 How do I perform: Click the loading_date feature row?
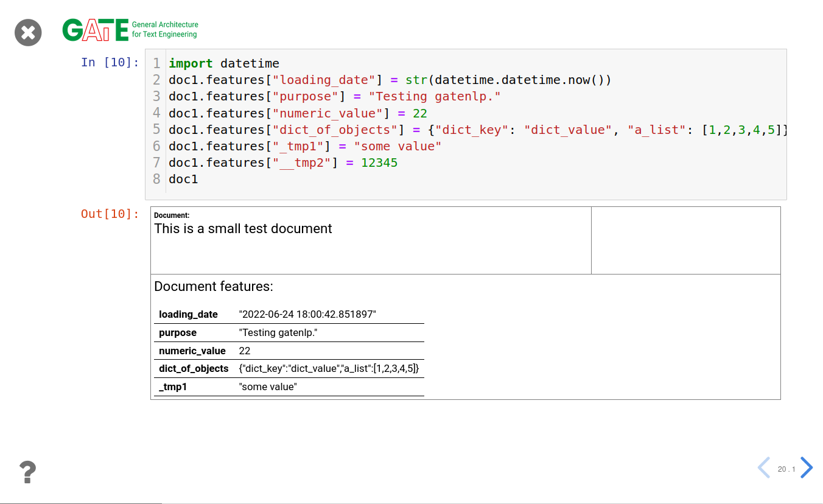coord(289,315)
